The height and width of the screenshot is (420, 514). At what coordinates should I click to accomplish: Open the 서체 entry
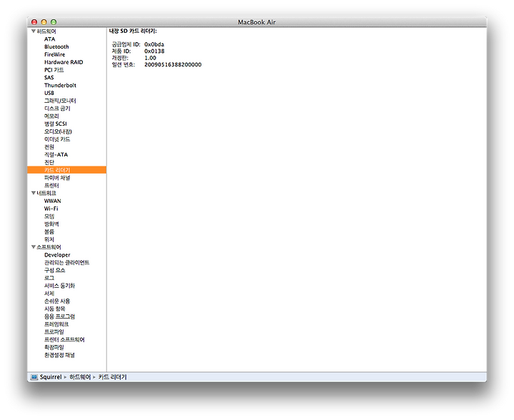[x=49, y=294]
